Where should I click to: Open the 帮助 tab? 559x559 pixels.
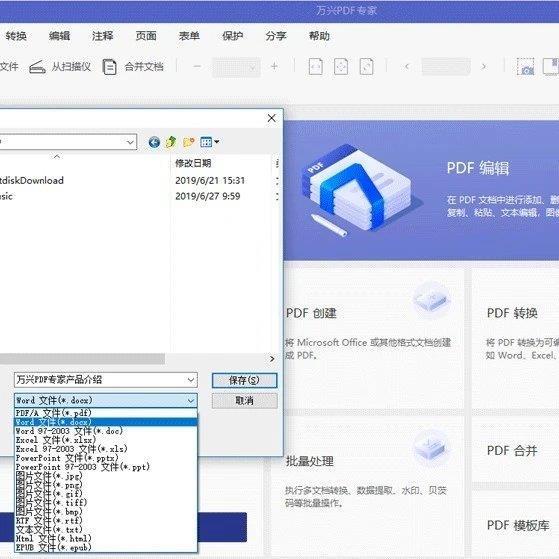coord(319,36)
